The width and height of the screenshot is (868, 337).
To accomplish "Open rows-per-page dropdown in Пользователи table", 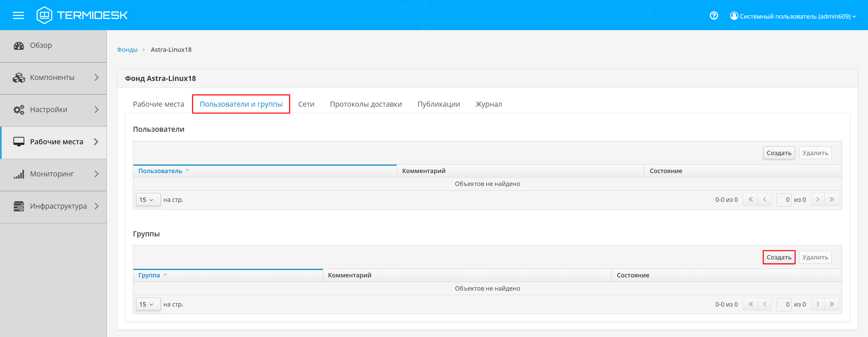I will (x=148, y=200).
